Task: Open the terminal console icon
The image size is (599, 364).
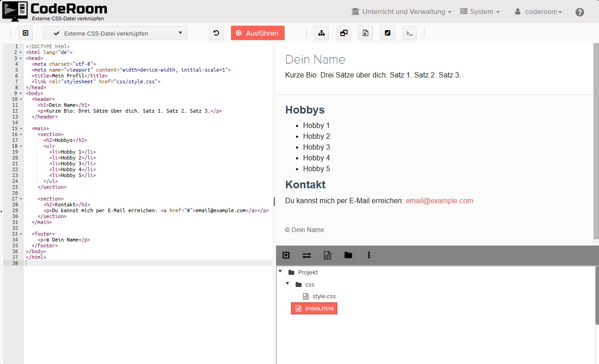Action: [x=409, y=33]
